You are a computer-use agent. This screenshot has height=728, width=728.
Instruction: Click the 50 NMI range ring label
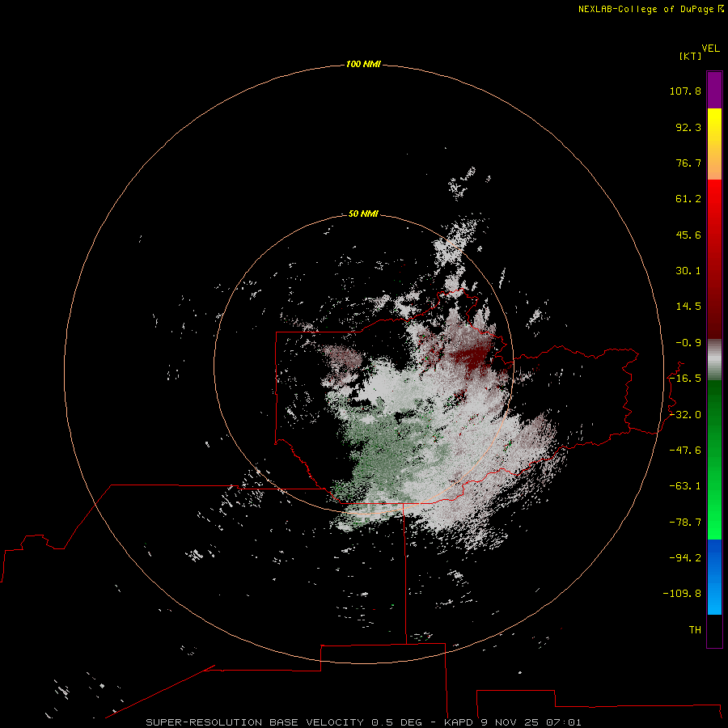click(363, 214)
